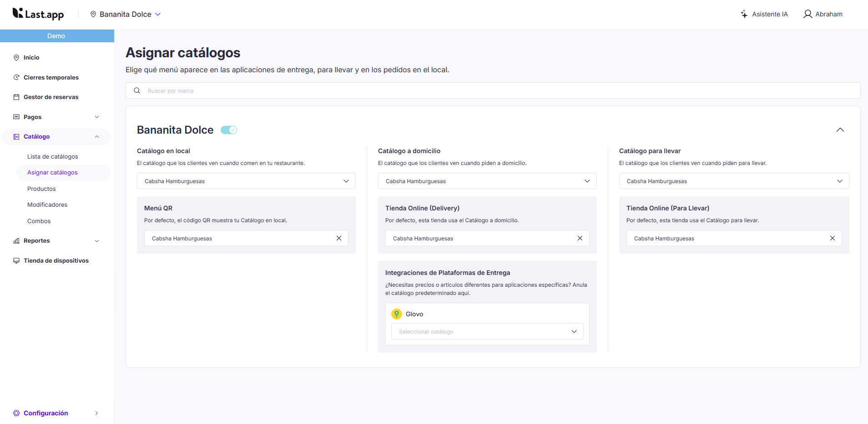Remove the Tienda Online (Para Llevar) catalog

click(833, 238)
